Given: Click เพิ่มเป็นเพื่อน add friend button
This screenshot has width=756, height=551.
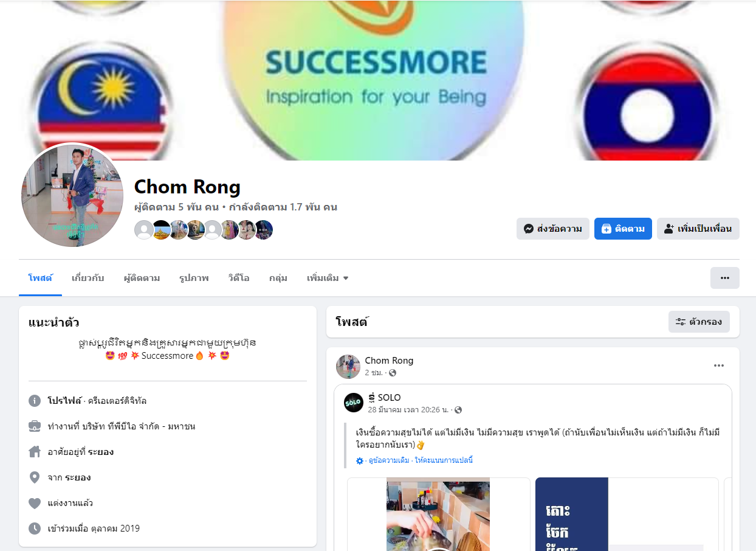Looking at the screenshot, I should tap(698, 229).
